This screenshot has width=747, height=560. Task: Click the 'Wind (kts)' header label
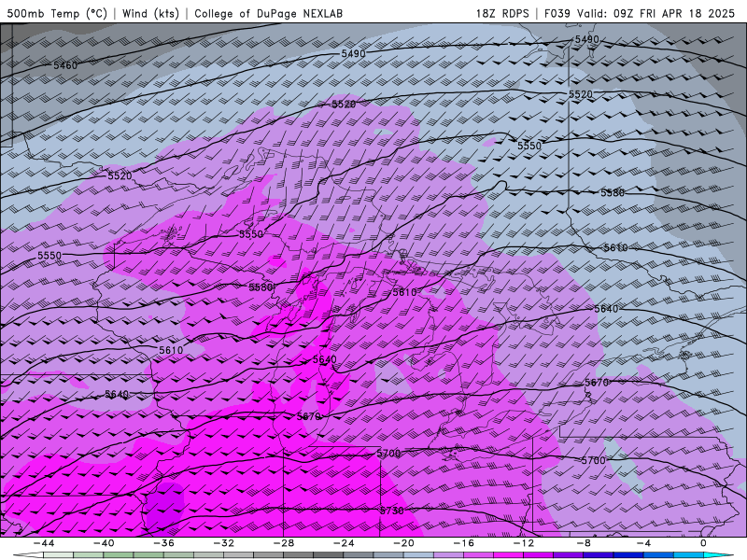pos(150,13)
